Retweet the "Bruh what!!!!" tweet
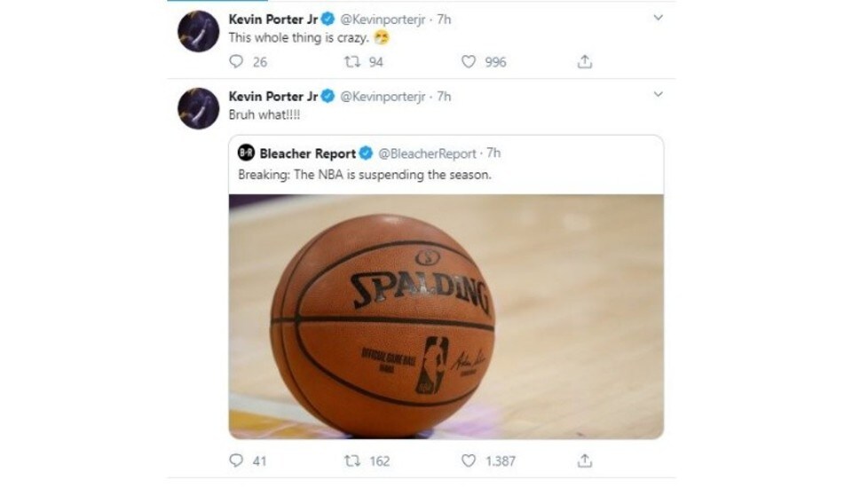Viewport: 868px width, 488px height. click(x=352, y=460)
